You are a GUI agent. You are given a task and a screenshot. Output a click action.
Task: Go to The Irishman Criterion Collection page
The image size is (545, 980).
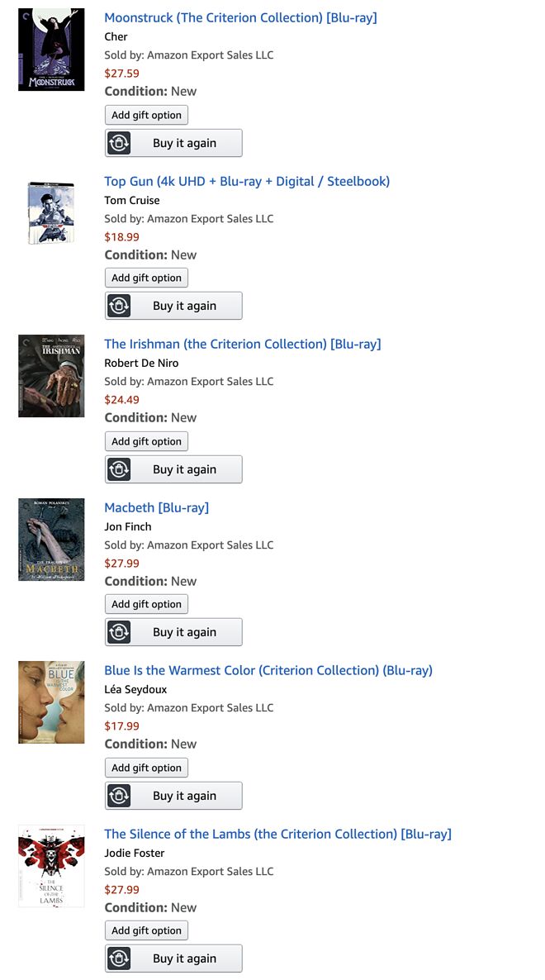(x=243, y=344)
